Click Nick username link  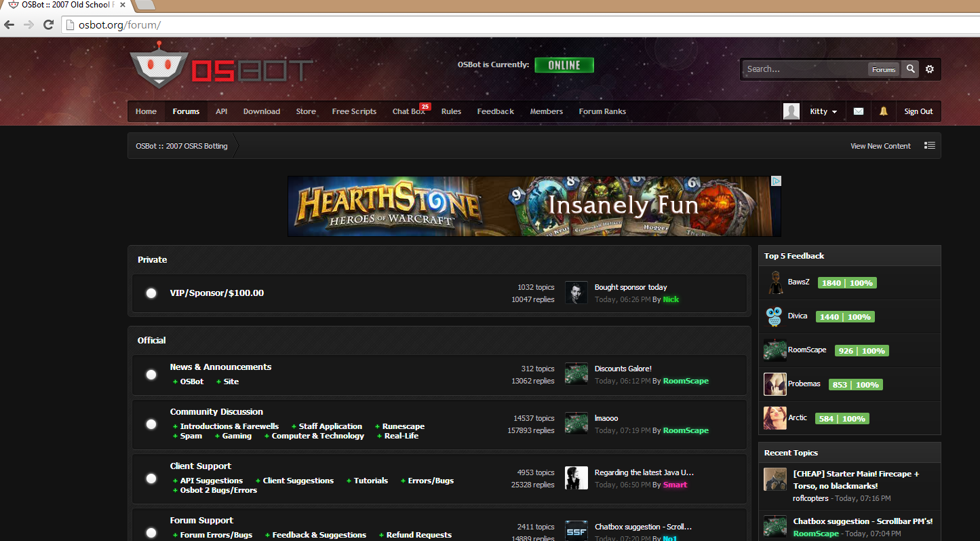[671, 299]
